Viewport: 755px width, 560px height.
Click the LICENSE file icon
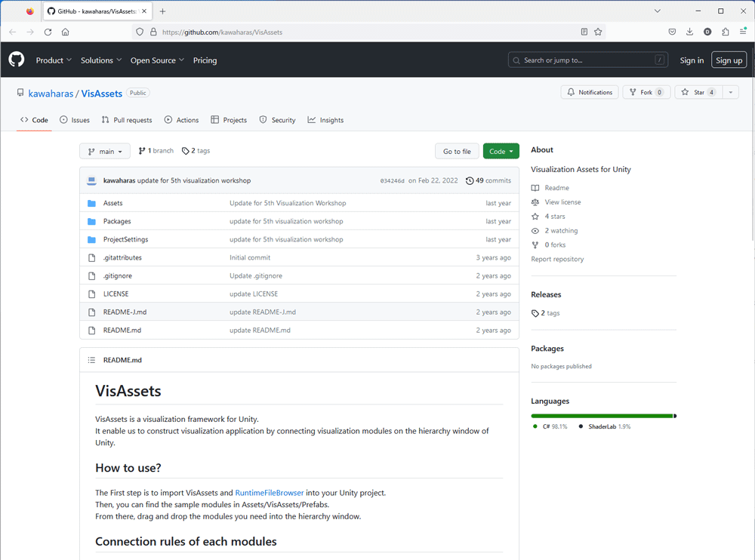91,294
